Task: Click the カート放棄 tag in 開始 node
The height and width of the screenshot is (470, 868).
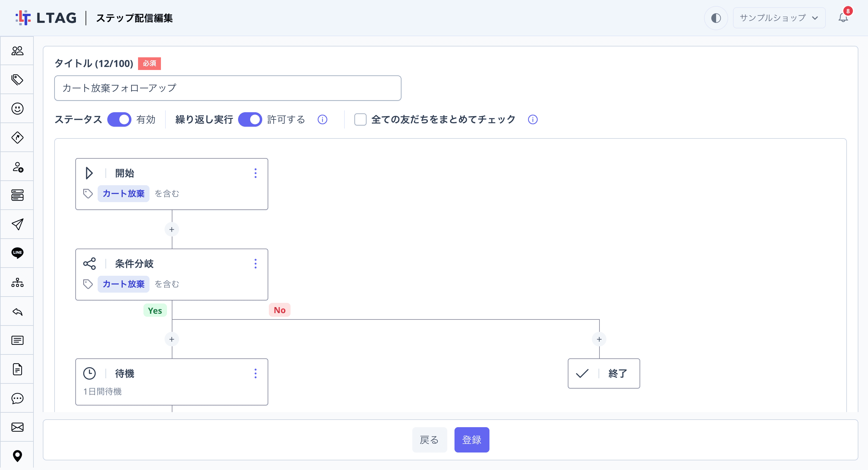Action: tap(123, 194)
